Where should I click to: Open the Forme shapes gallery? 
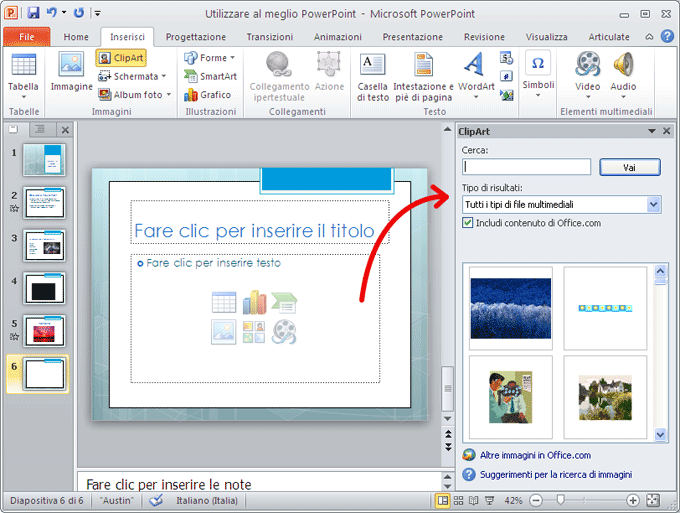point(209,58)
